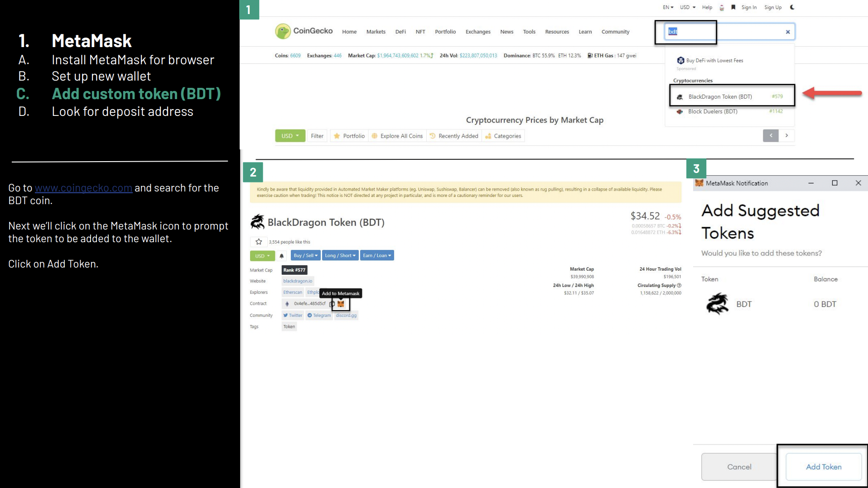This screenshot has height=488, width=868.
Task: Click the 0 BDT balance value
Action: click(825, 304)
